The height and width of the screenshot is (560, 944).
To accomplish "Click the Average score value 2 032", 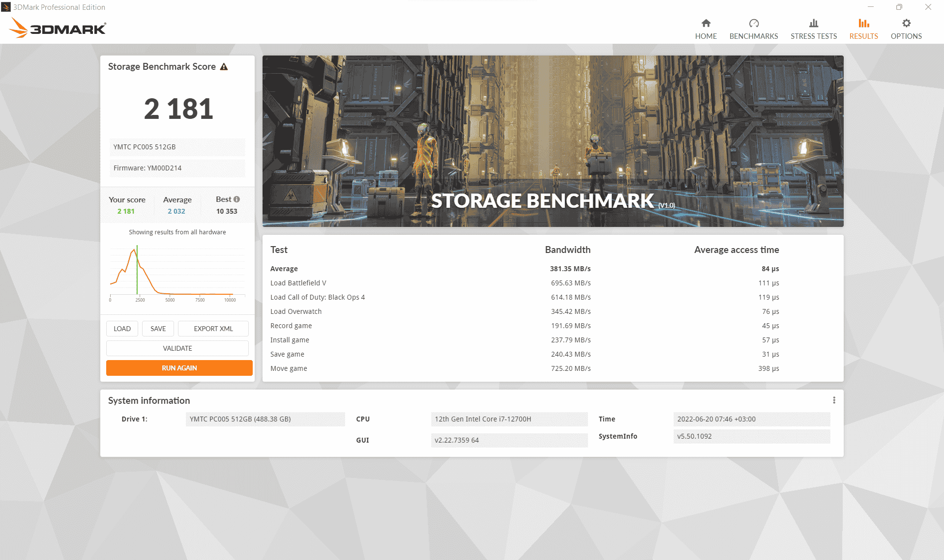I will pos(177,211).
